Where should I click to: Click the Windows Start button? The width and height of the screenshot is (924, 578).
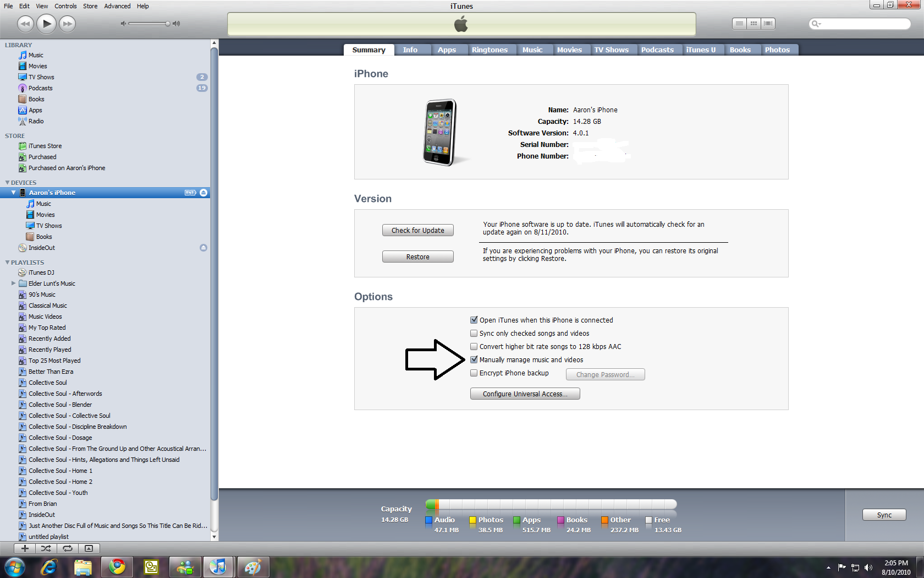tap(14, 566)
